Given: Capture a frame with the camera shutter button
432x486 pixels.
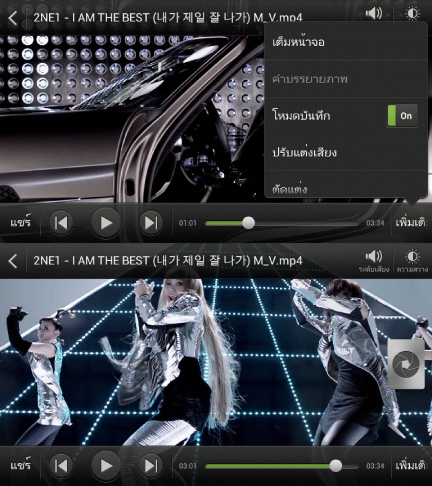Looking at the screenshot, I should point(406,364).
